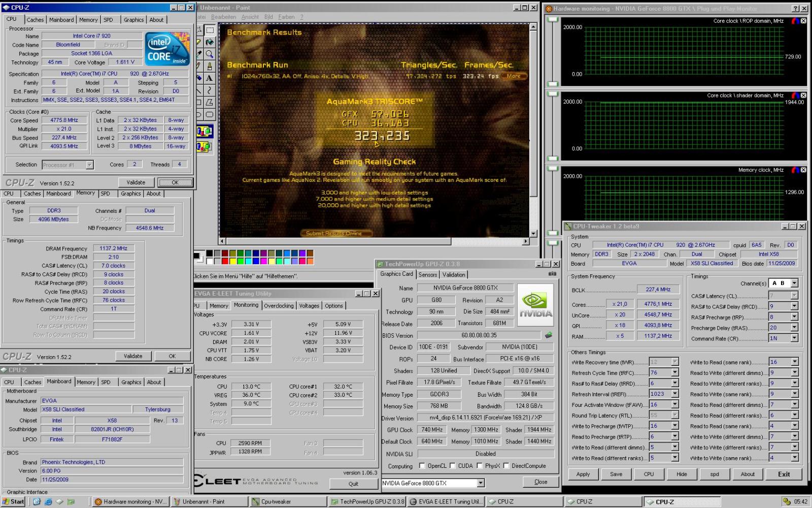The width and height of the screenshot is (812, 508).
Task: Click the Internet Explorer quick launch icon
Action: click(48, 501)
